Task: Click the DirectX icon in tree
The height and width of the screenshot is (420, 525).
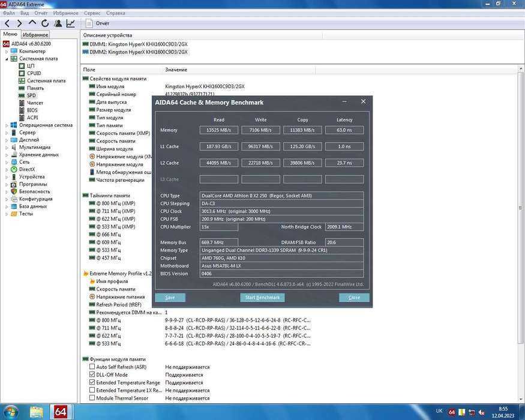Action: [14, 169]
